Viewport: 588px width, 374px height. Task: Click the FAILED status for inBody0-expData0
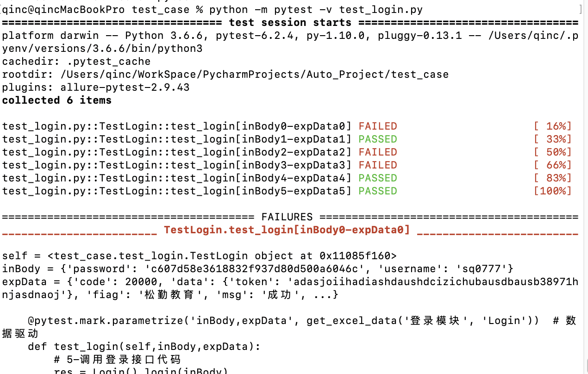click(378, 126)
